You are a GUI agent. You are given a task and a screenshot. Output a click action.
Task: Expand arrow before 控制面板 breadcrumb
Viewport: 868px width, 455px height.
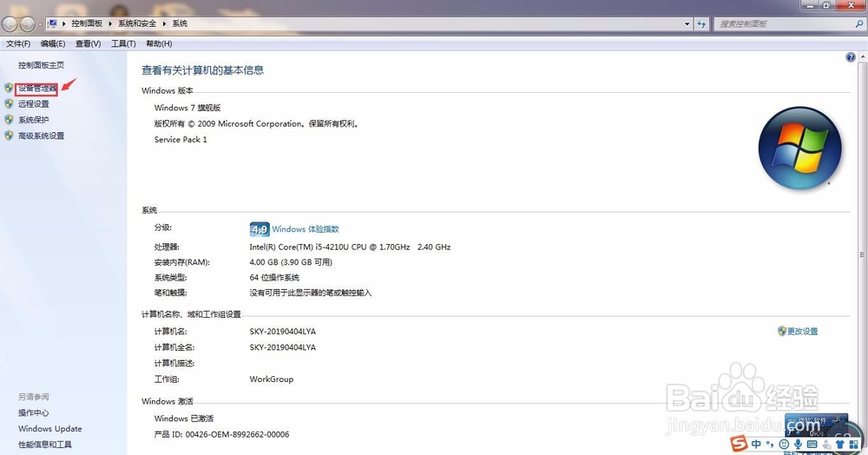pyautogui.click(x=64, y=23)
